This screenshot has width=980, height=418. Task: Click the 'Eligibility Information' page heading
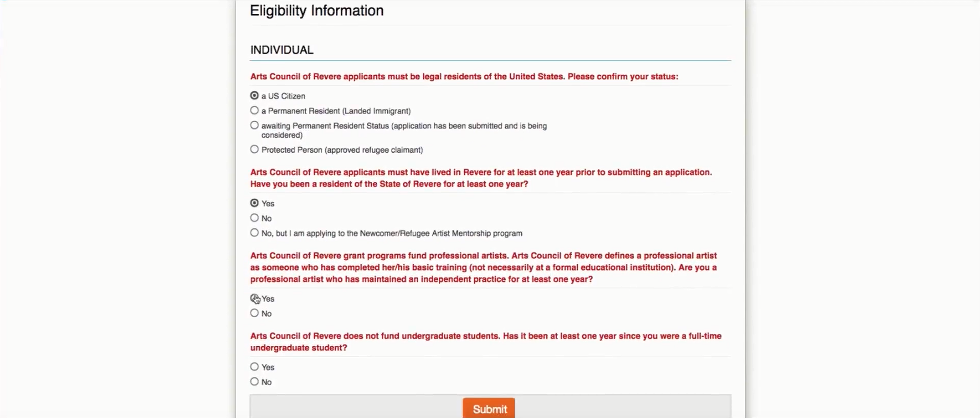tap(317, 11)
